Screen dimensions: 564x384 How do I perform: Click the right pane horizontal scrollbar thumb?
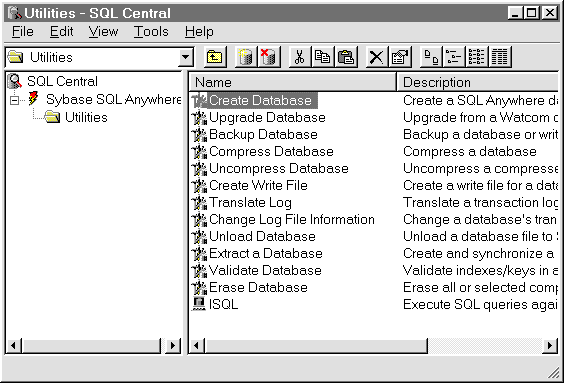click(316, 346)
